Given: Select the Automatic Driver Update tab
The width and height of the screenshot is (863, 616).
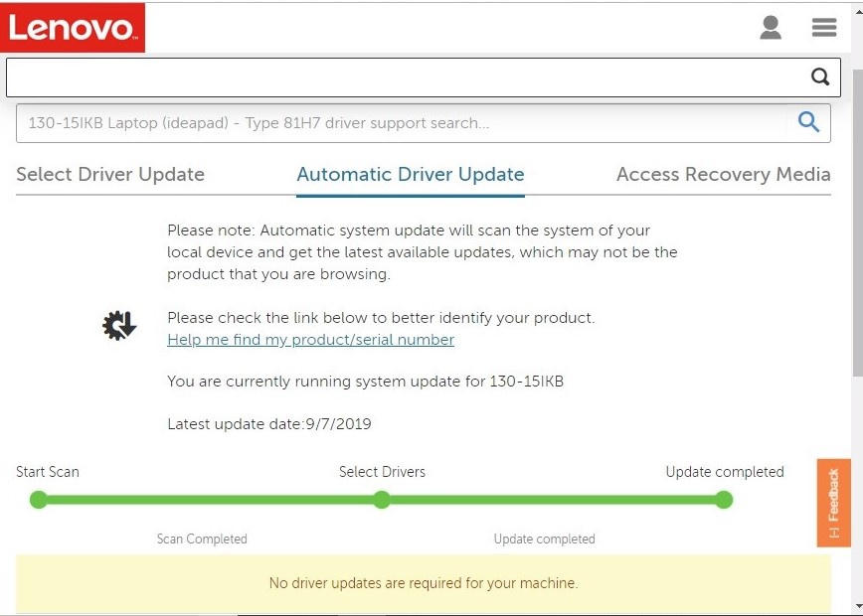Looking at the screenshot, I should (410, 175).
